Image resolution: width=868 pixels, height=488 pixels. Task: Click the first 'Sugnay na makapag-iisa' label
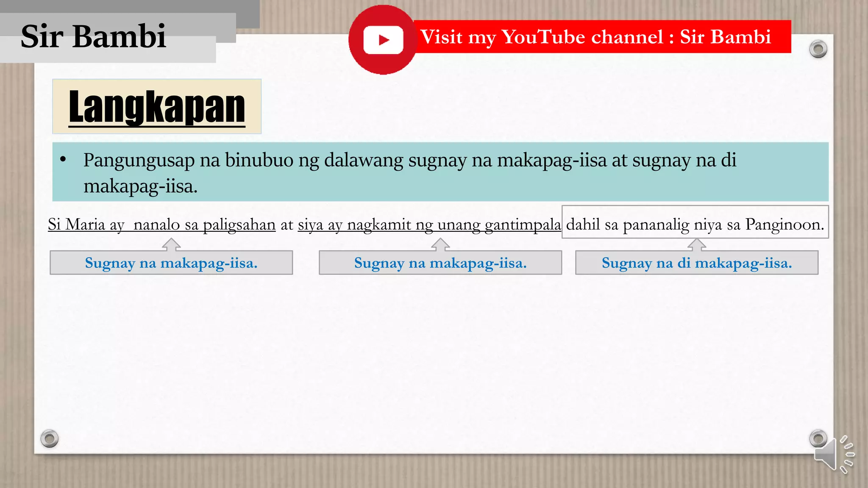(x=171, y=263)
